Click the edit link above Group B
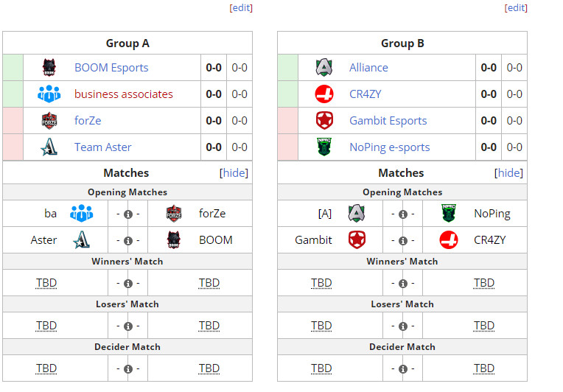Image resolution: width=563 pixels, height=392 pixels. 516,7
